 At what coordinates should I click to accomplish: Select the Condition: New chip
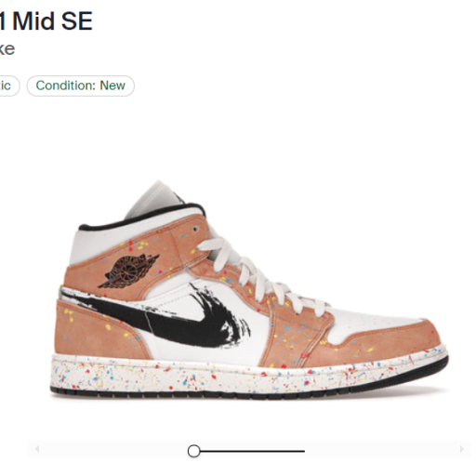click(81, 86)
